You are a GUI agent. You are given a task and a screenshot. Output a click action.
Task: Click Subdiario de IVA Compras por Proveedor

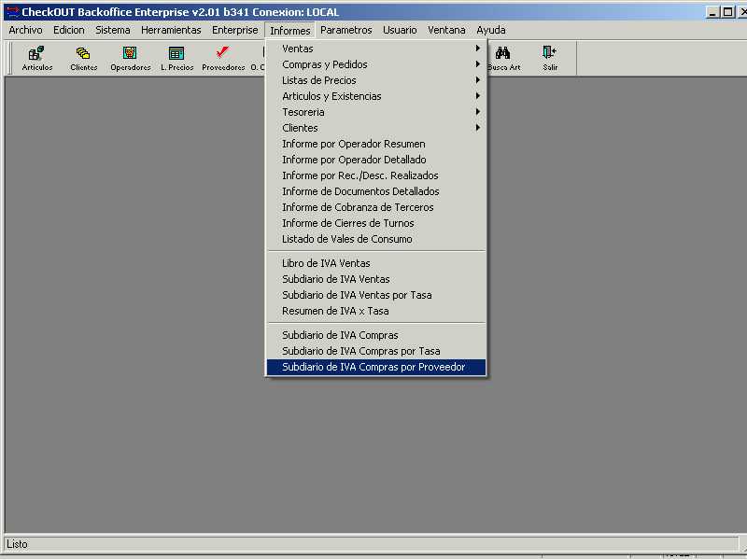pos(376,367)
